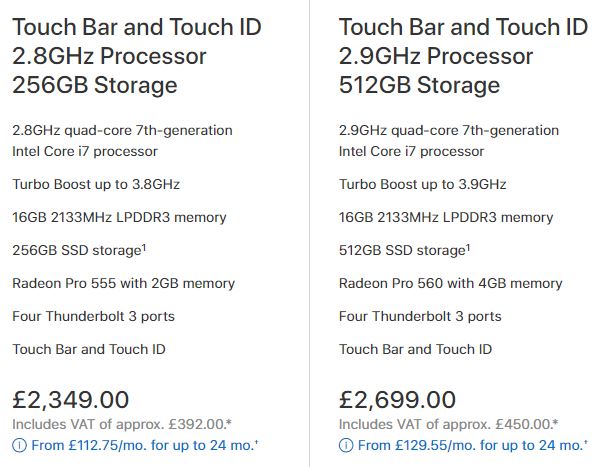The image size is (604, 467).
Task: Click info icon beside £112.75/mo. financing
Action: (x=19, y=445)
